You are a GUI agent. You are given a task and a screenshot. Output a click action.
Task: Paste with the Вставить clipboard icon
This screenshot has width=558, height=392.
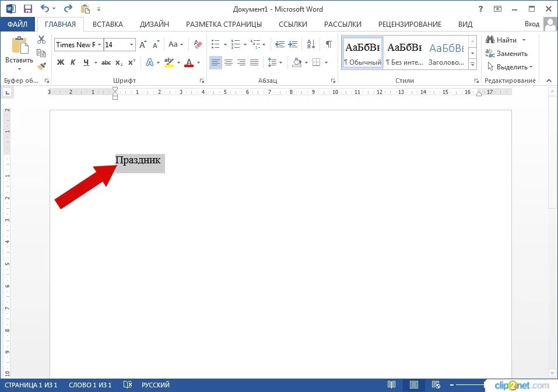(19, 46)
